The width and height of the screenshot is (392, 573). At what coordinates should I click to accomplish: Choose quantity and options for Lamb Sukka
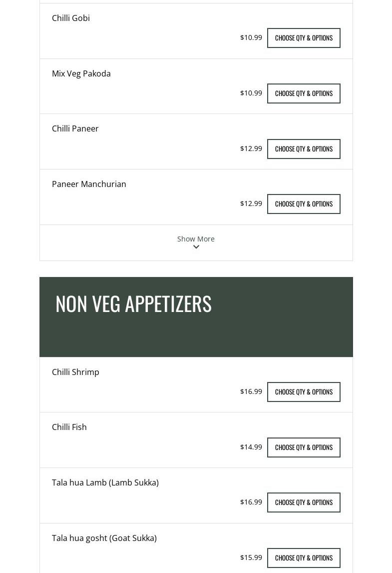coord(304,502)
